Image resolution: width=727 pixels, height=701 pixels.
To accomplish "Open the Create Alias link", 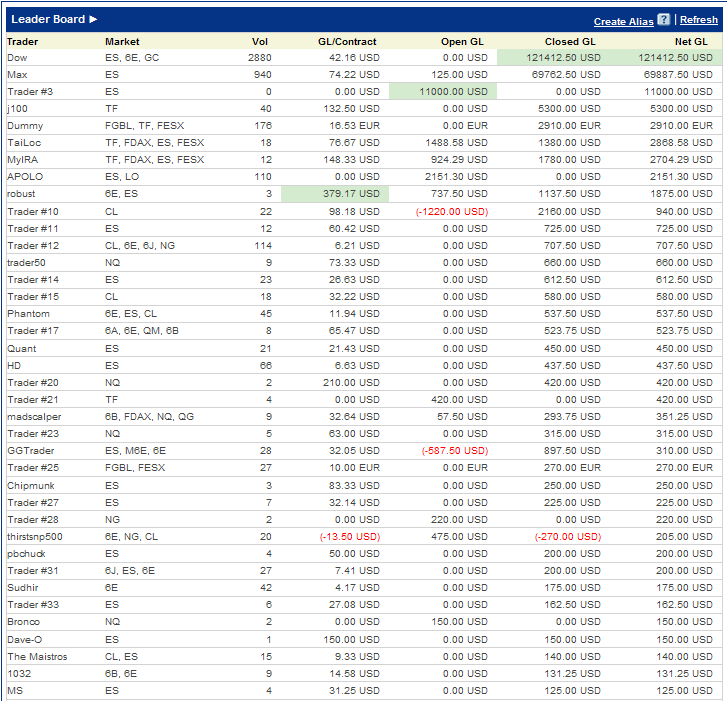I will (624, 21).
